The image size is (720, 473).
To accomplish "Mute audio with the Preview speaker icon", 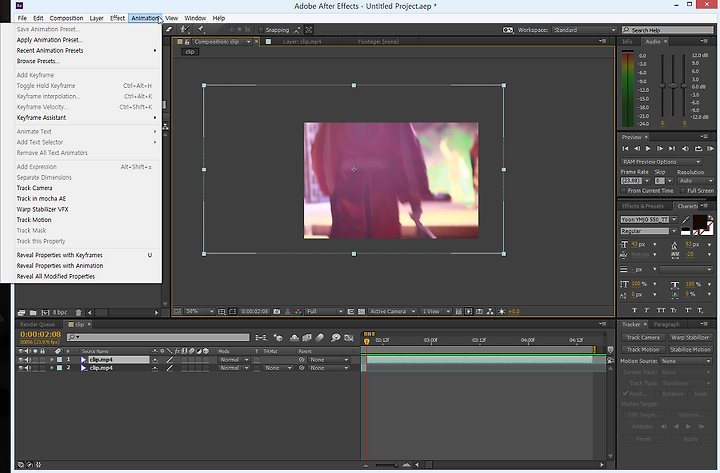I will pos(685,148).
